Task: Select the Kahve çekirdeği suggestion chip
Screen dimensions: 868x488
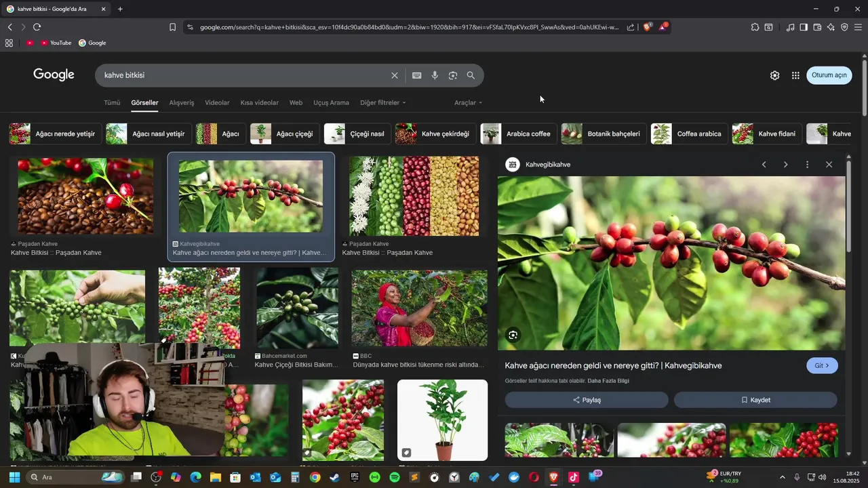Action: [435, 134]
